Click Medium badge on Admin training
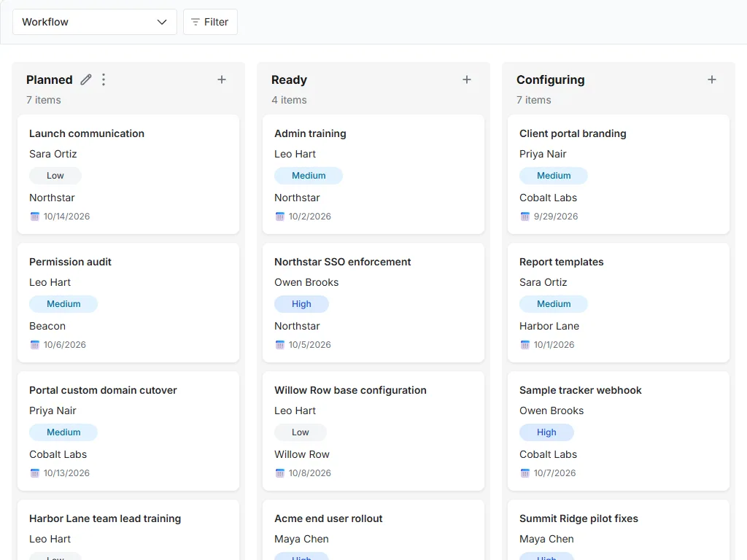Image resolution: width=747 pixels, height=560 pixels. (309, 176)
